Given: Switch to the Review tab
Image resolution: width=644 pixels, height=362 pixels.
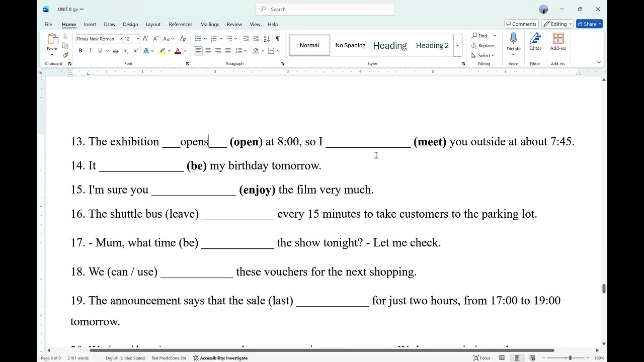Looking at the screenshot, I should [234, 24].
